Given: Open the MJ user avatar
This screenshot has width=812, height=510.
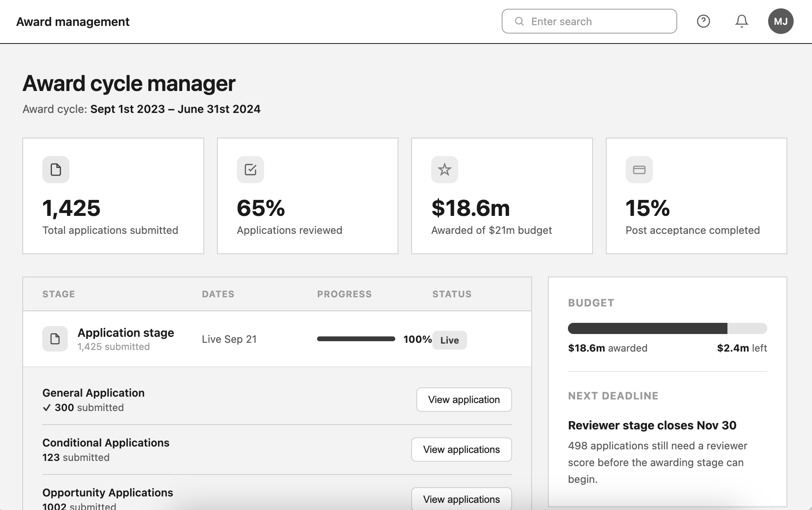Looking at the screenshot, I should 780,21.
